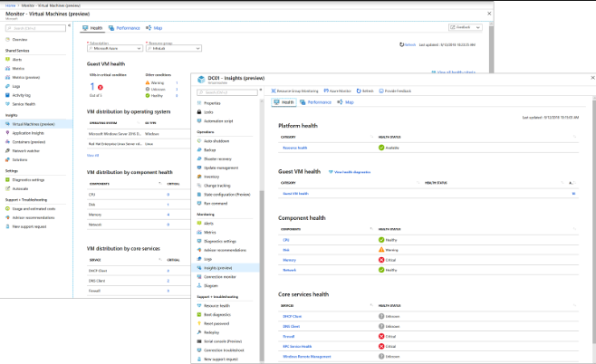
Task: Open the Resource health link under Platform health
Action: click(295, 148)
